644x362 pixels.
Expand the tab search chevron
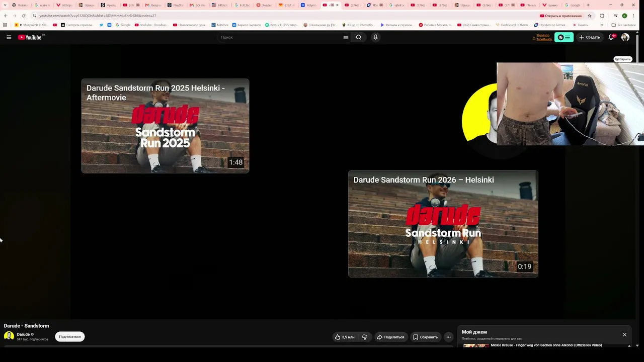tap(5, 5)
